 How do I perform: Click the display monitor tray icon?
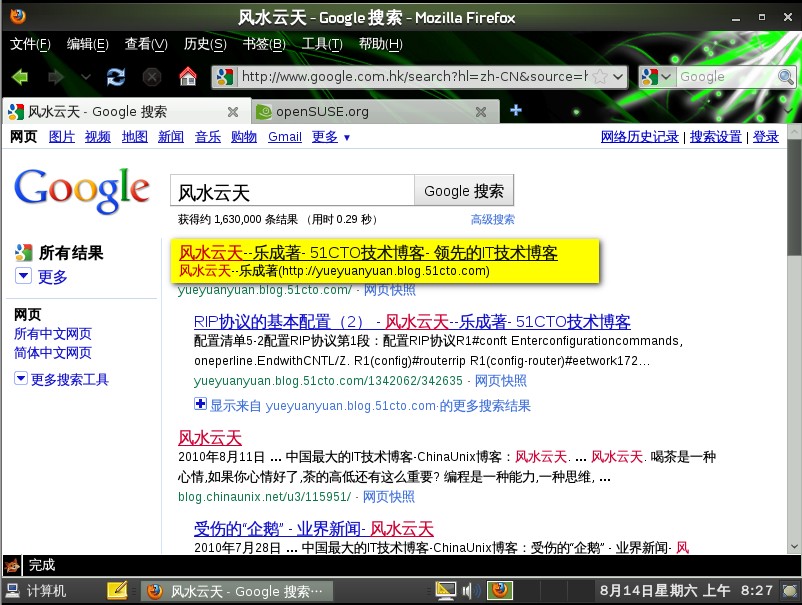point(445,591)
